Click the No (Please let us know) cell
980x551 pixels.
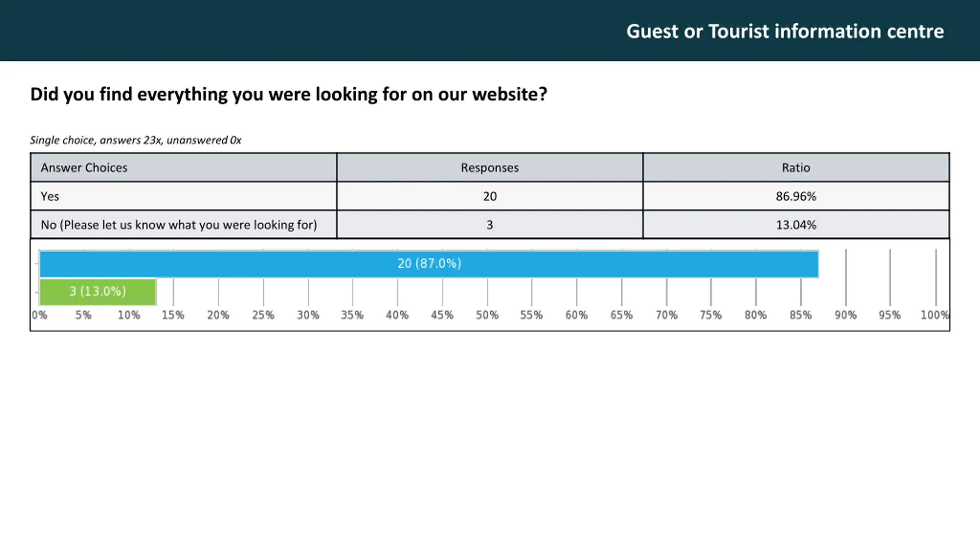(x=184, y=225)
